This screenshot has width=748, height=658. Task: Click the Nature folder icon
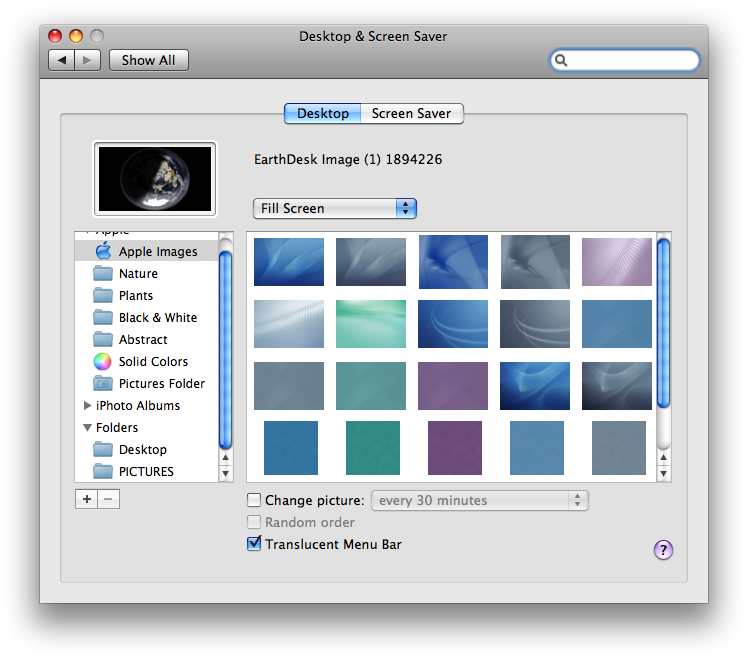point(103,273)
